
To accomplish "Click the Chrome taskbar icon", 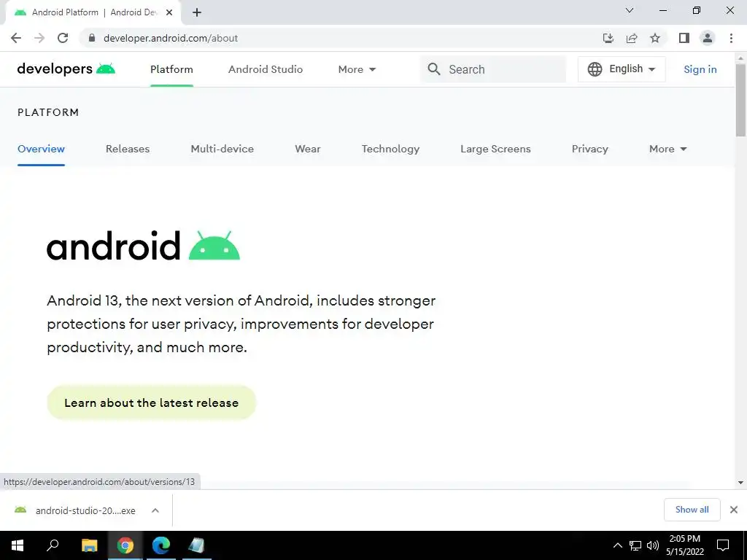I will [x=125, y=545].
